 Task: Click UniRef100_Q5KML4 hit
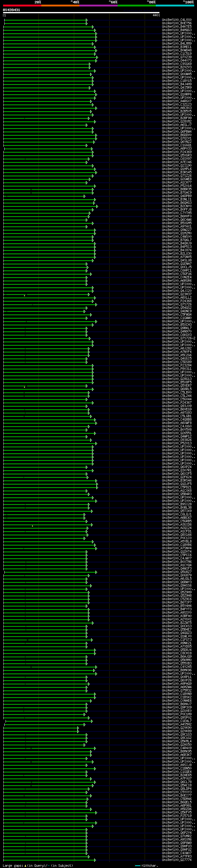pyautogui.click(x=177, y=741)
